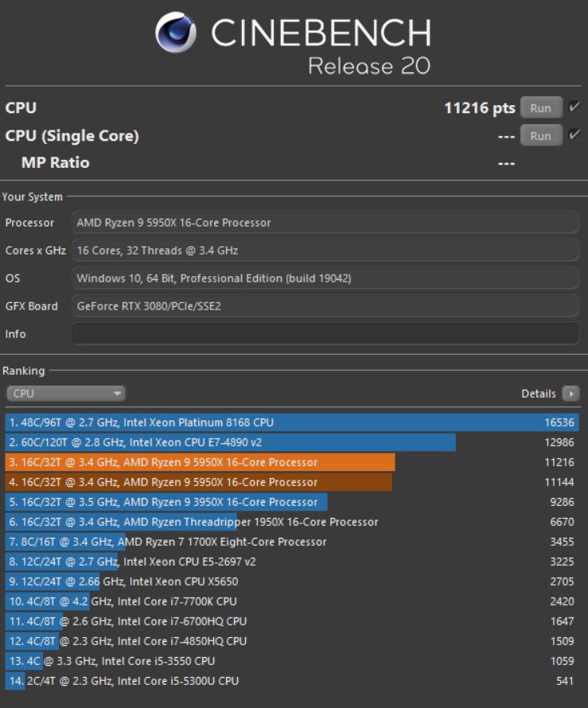Select the Ryzen 9 5950X row scoring 11144
This screenshot has width=588, height=708.
(292, 482)
